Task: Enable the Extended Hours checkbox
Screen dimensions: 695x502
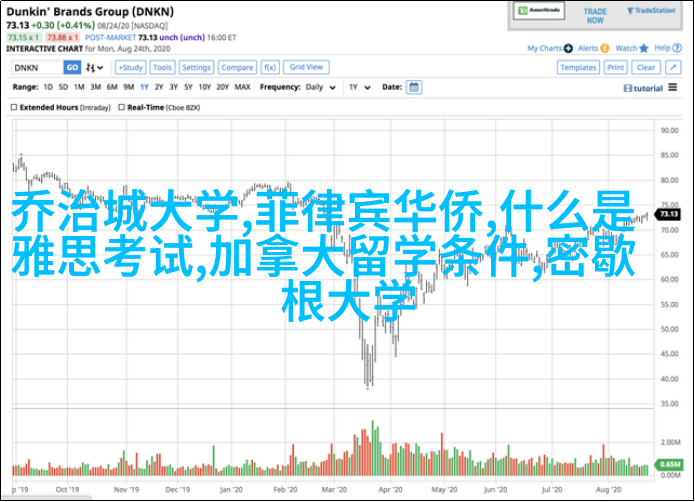Action: (x=14, y=107)
